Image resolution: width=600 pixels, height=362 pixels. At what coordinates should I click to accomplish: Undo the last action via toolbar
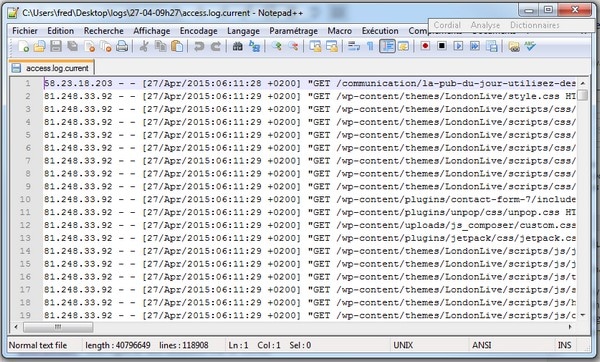click(x=199, y=47)
